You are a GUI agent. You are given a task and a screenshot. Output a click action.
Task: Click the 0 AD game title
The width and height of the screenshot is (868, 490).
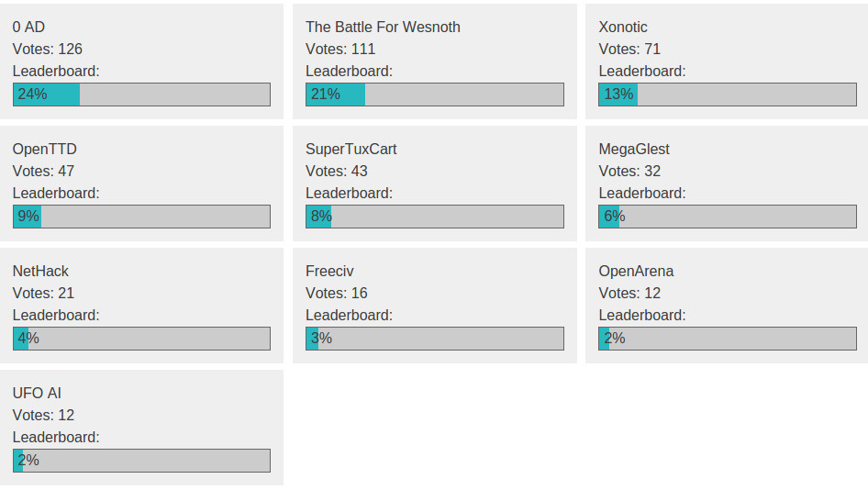point(28,28)
